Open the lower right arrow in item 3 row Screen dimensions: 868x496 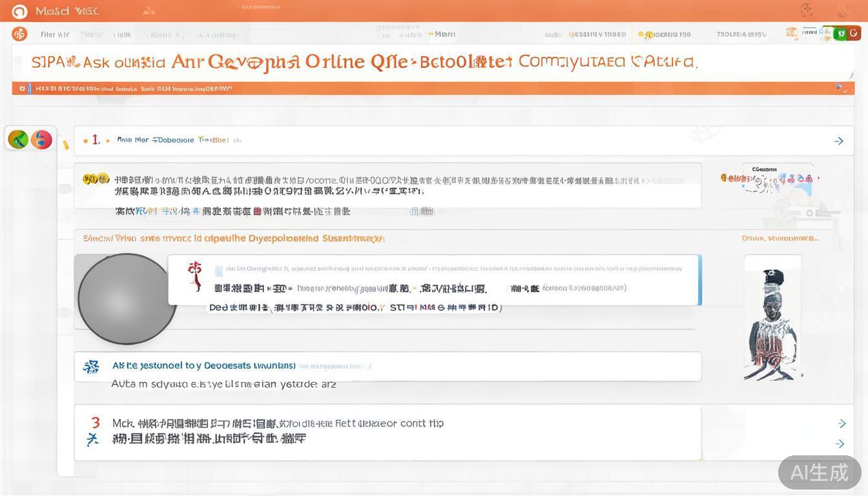(840, 444)
